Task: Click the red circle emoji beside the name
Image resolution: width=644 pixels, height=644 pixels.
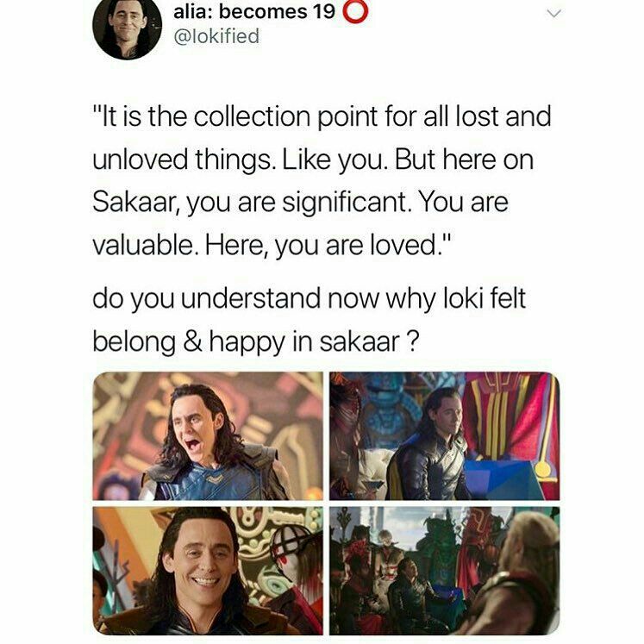Action: (355, 11)
